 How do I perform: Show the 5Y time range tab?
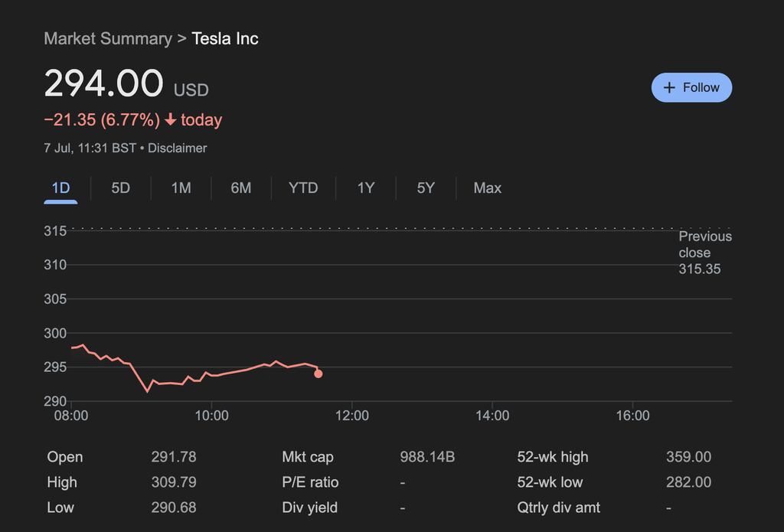[426, 188]
